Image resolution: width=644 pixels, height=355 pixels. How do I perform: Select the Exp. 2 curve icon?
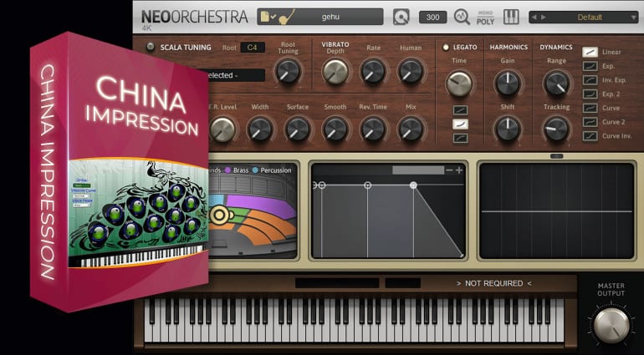tap(590, 94)
